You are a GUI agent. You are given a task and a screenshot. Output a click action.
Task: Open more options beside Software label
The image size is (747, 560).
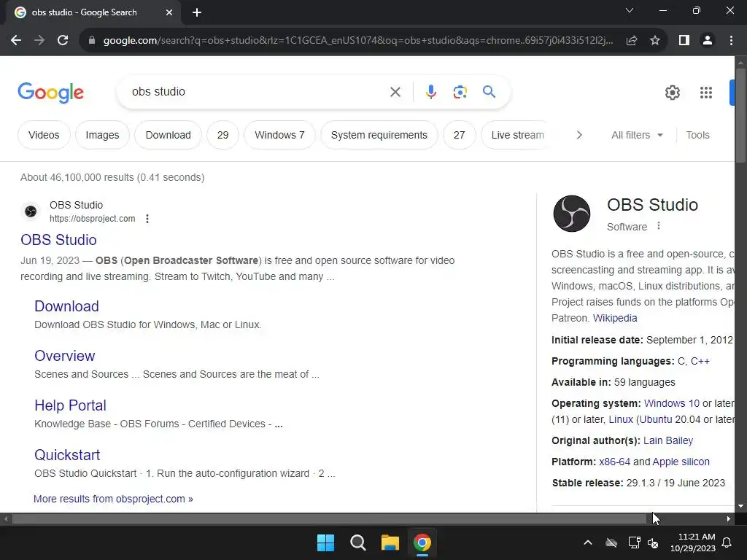click(x=659, y=226)
